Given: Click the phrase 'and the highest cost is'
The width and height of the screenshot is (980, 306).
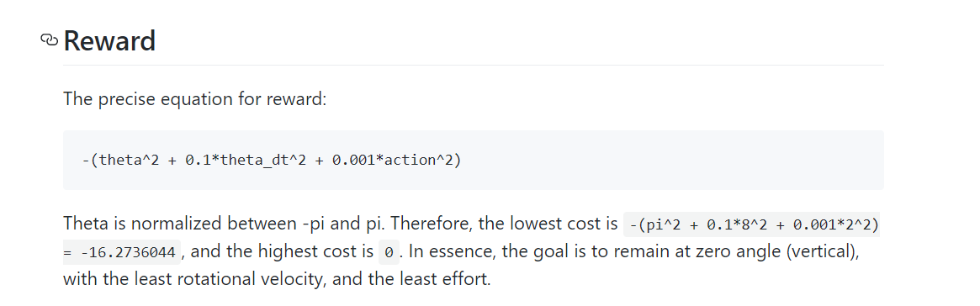Looking at the screenshot, I should (282, 251).
